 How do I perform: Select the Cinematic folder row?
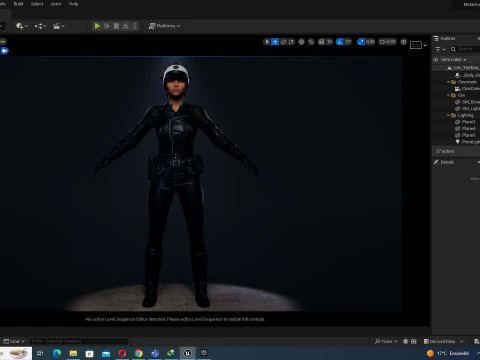click(456, 82)
